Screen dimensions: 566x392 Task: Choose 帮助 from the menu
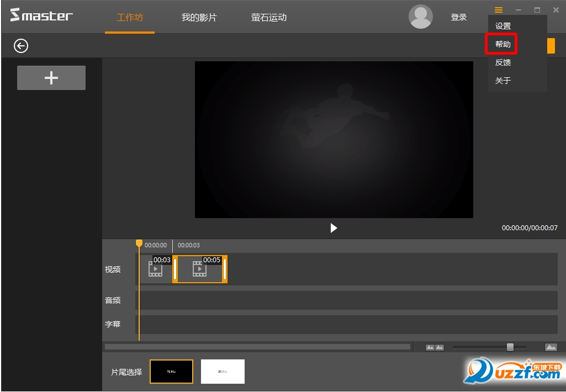(x=503, y=44)
